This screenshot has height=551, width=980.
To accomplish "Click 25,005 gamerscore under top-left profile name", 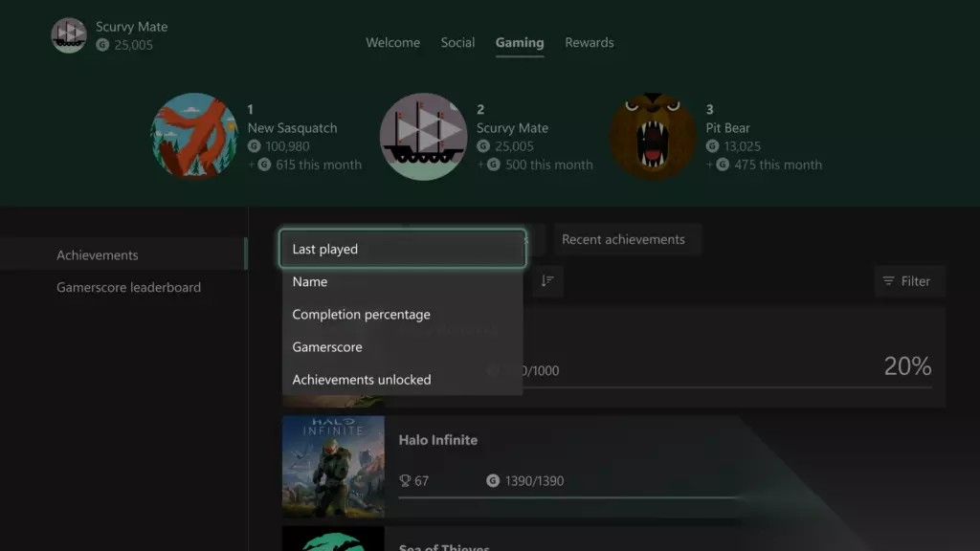I will tap(133, 45).
